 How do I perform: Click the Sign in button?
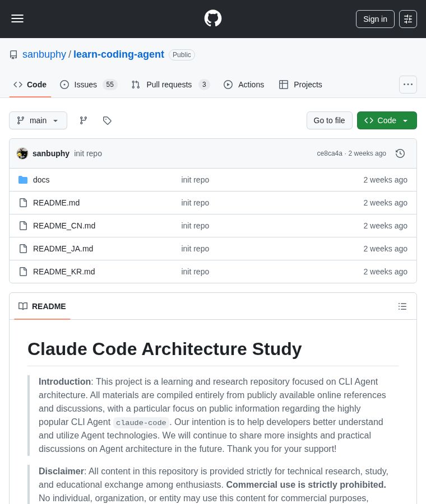[x=375, y=19]
